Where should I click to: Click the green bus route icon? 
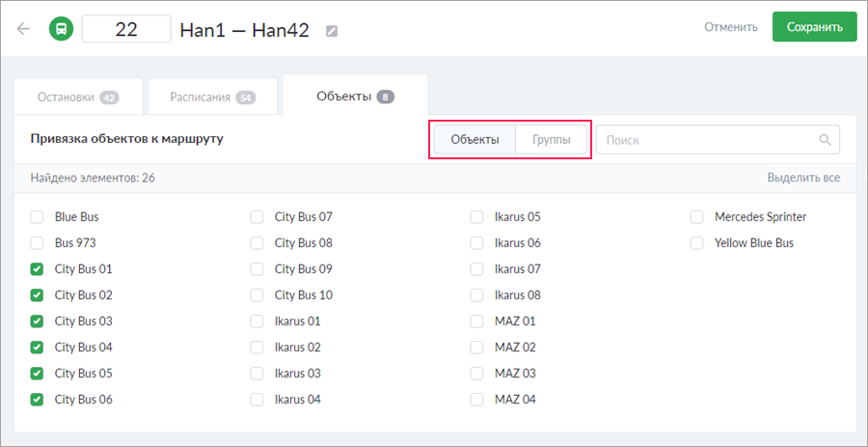tap(61, 28)
